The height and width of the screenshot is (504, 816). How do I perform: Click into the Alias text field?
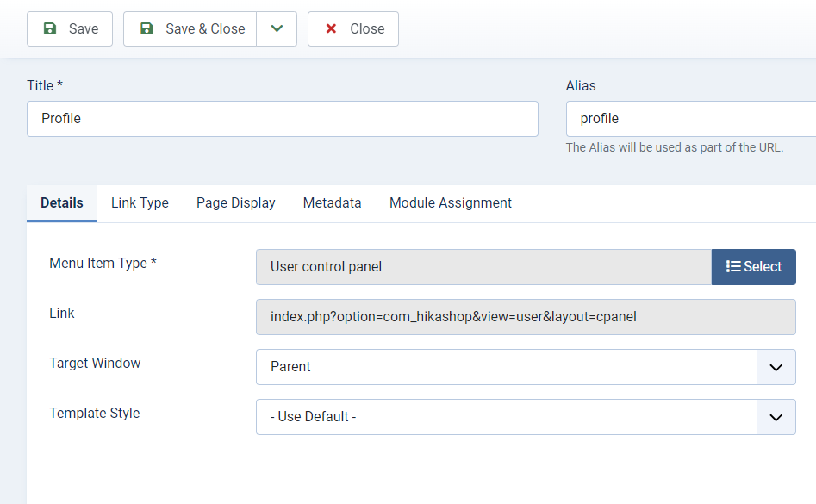691,119
